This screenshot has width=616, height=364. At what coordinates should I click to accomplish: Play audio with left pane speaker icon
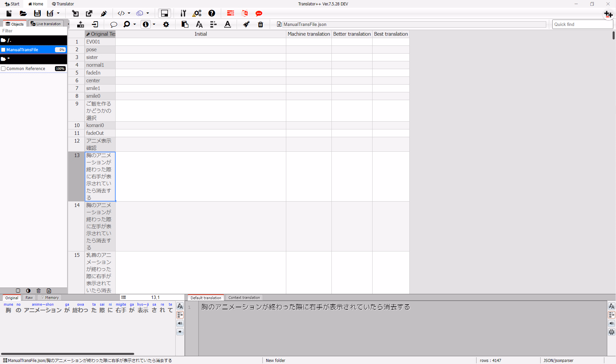(x=180, y=324)
